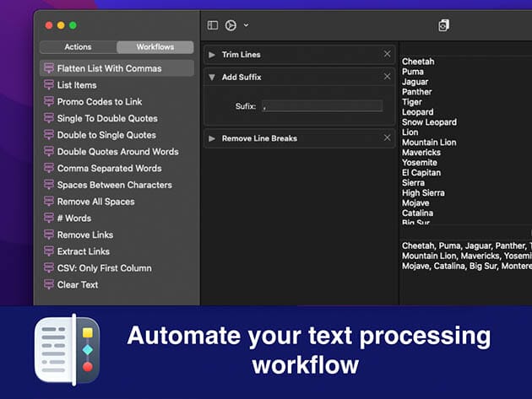Select the icon of List Items workflow
This screenshot has height=399, width=532.
point(49,85)
